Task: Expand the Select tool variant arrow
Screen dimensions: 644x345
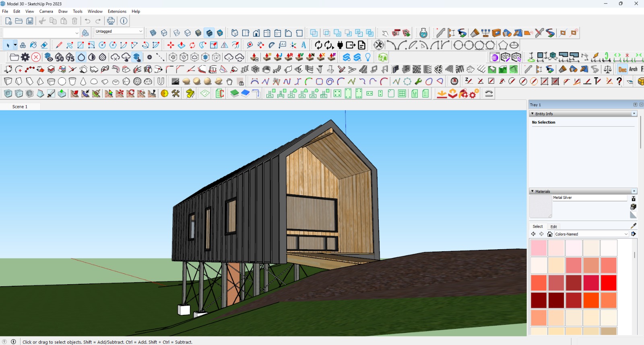Action: click(x=15, y=45)
